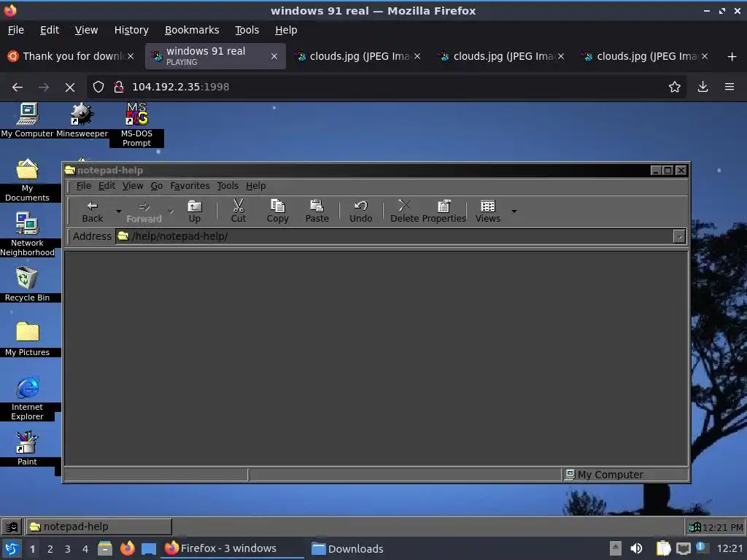Click Firefox shield tracking protection icon
The width and height of the screenshot is (747, 560).
[x=98, y=87]
